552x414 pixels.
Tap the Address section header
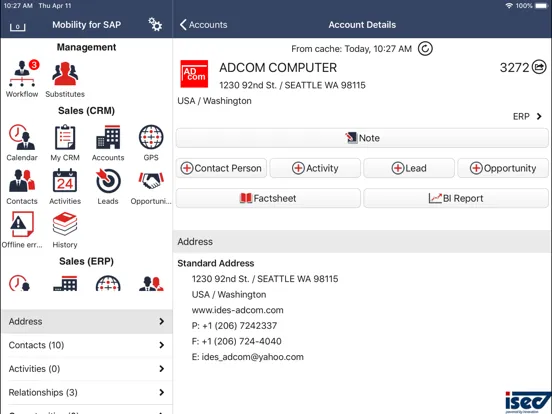pos(362,242)
